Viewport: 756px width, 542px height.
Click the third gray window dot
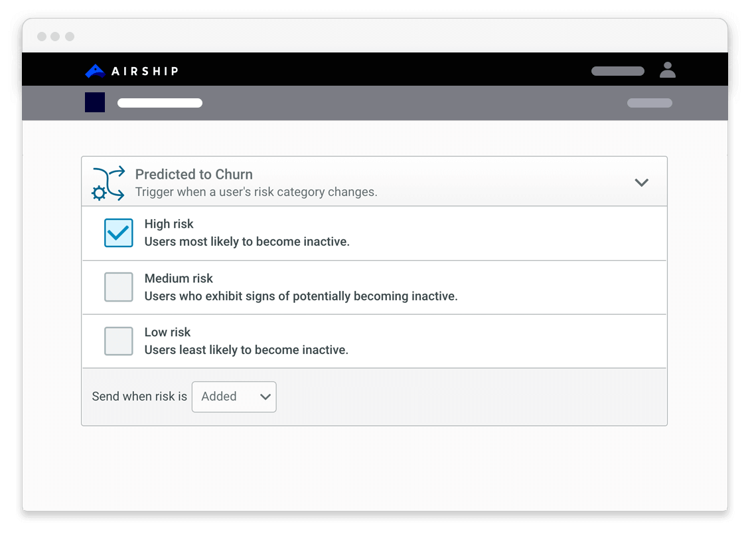(70, 37)
